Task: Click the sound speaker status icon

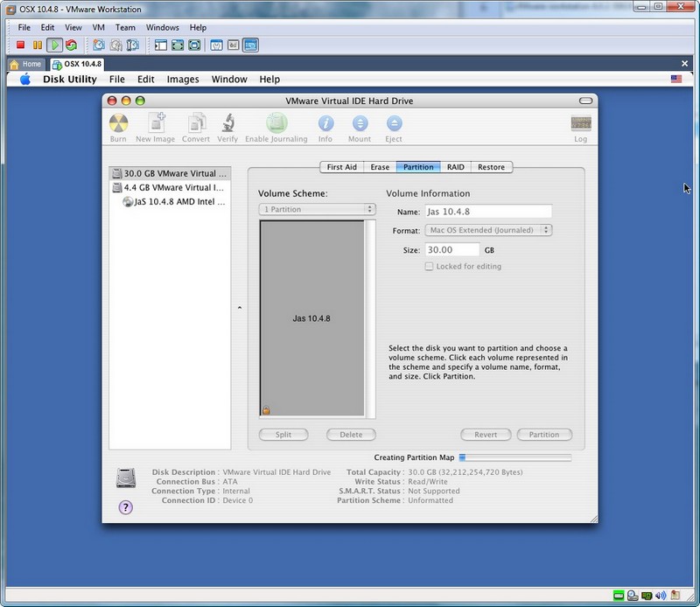Action: [661, 595]
